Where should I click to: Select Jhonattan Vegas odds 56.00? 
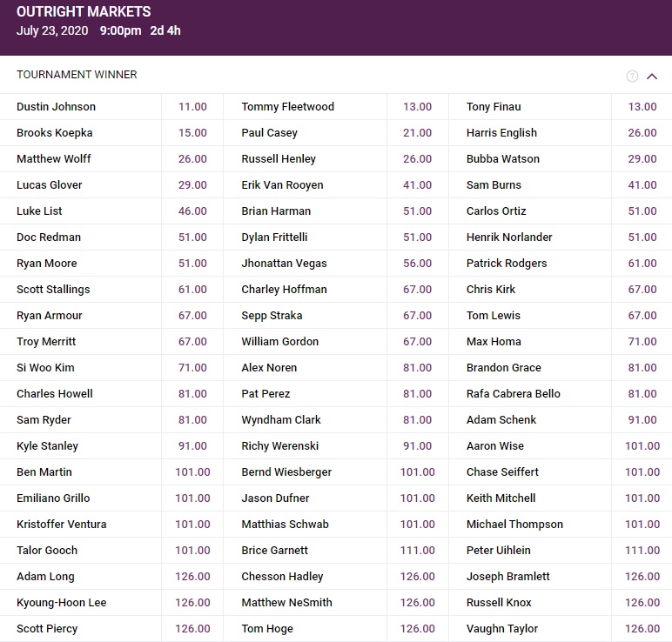tap(418, 264)
